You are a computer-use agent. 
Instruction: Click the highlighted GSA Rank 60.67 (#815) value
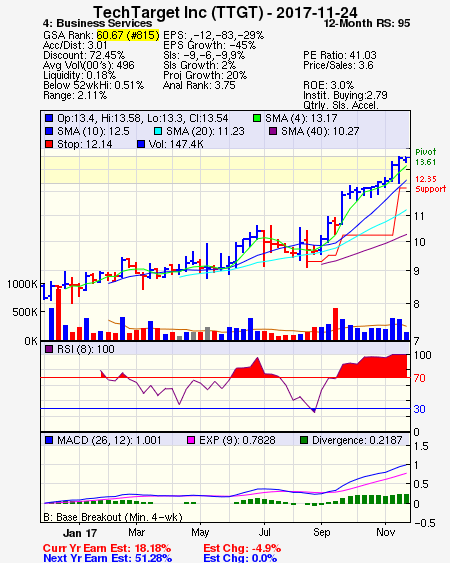tap(128, 35)
